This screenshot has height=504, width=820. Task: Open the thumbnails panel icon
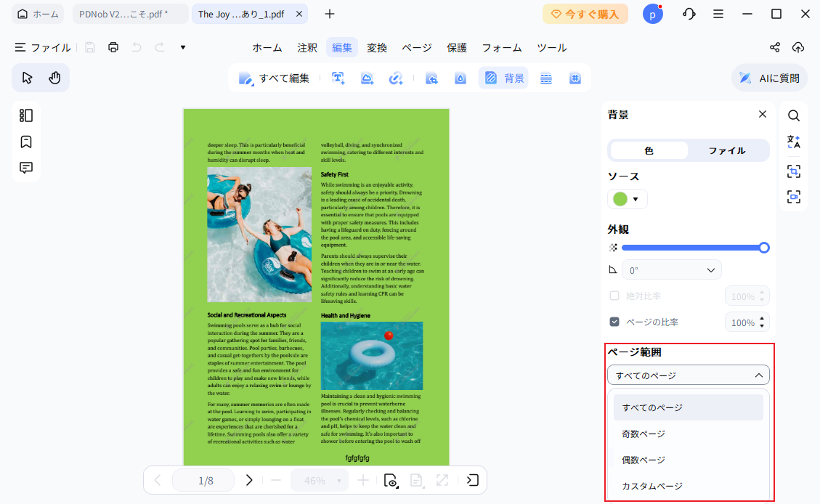pyautogui.click(x=26, y=115)
